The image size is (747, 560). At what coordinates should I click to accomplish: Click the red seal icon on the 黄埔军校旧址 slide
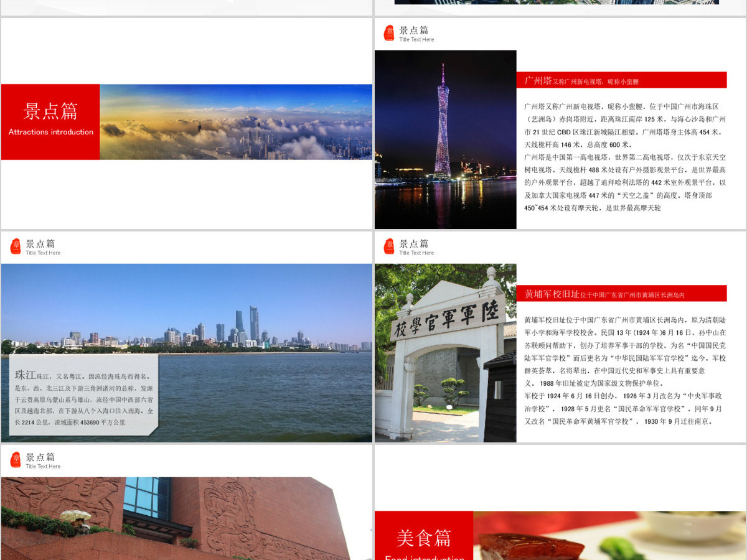389,246
